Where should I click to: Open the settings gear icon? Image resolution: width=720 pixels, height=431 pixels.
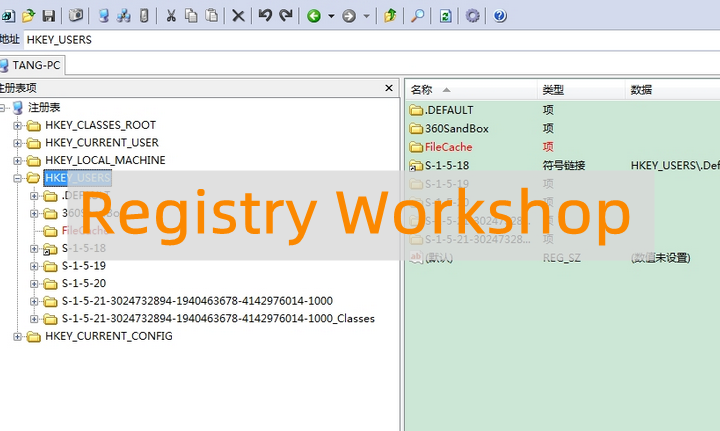pos(473,16)
